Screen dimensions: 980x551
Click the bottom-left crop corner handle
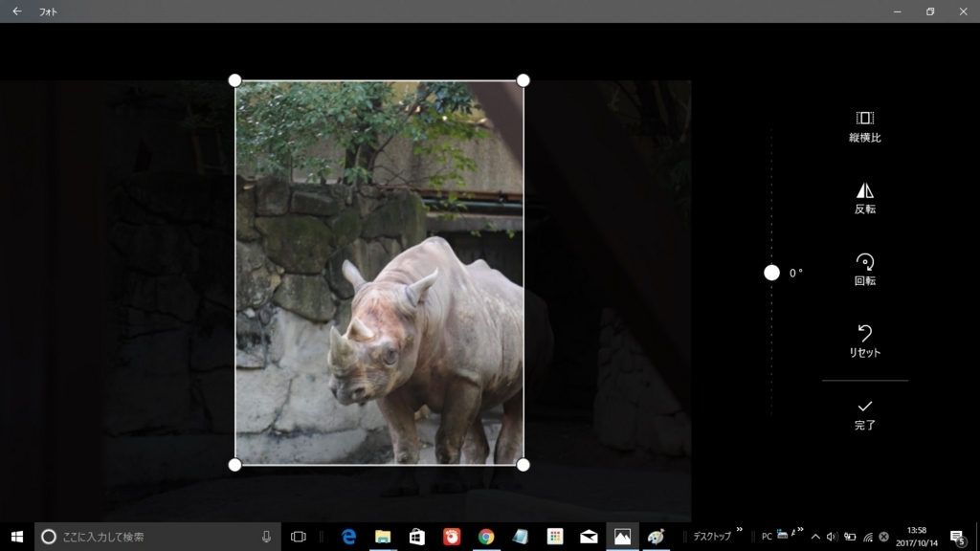[x=235, y=465]
